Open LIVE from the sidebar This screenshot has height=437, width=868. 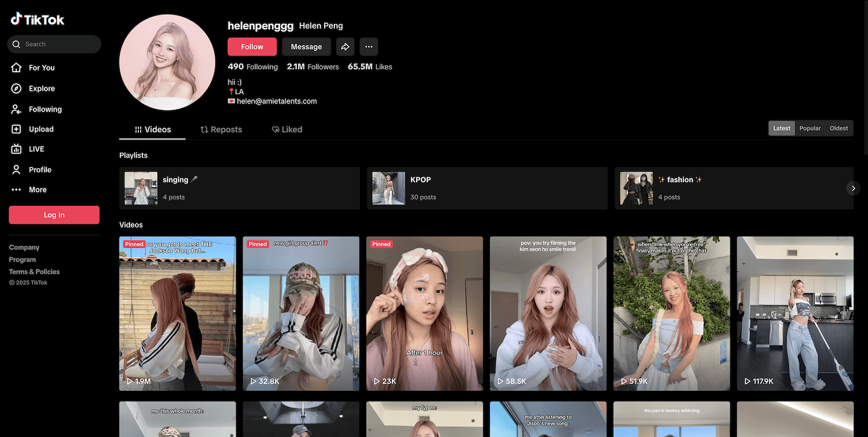(17, 149)
